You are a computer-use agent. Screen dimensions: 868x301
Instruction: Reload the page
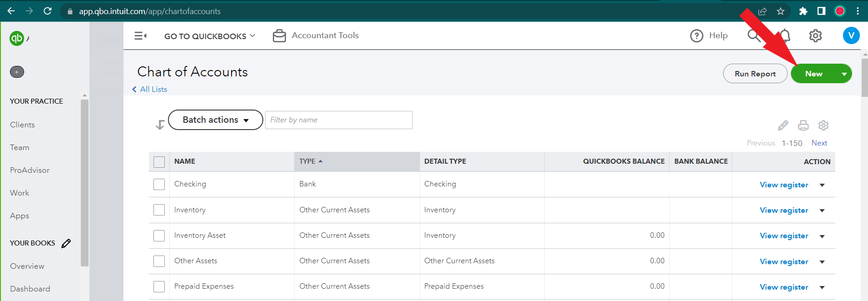click(x=48, y=11)
